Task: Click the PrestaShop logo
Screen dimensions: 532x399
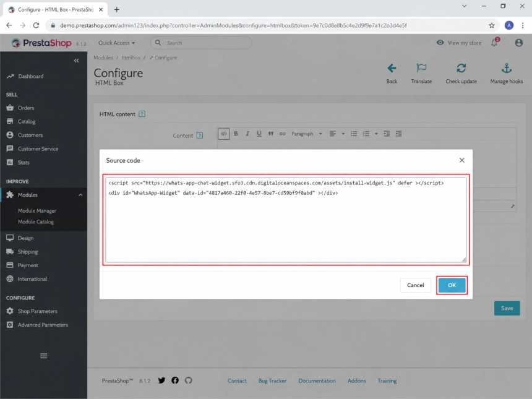Action: pyautogui.click(x=41, y=43)
